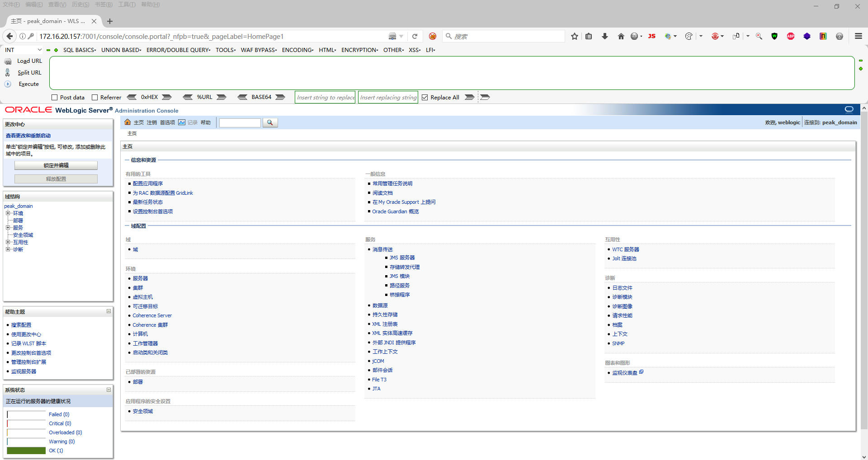Enable the Post data checkbox
The width and height of the screenshot is (868, 460).
[x=54, y=97]
